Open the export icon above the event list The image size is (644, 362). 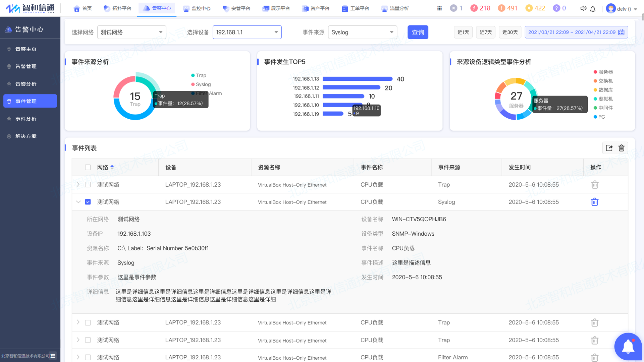609,148
